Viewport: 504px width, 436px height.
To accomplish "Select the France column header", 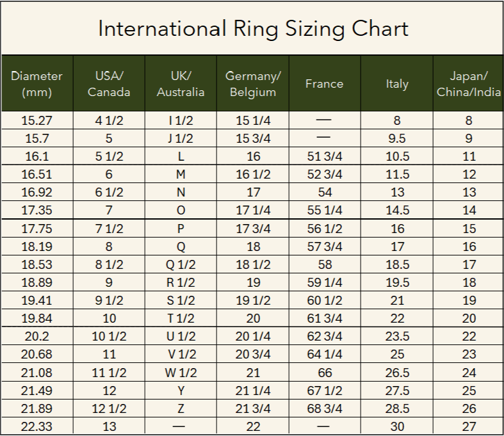I will click(324, 84).
